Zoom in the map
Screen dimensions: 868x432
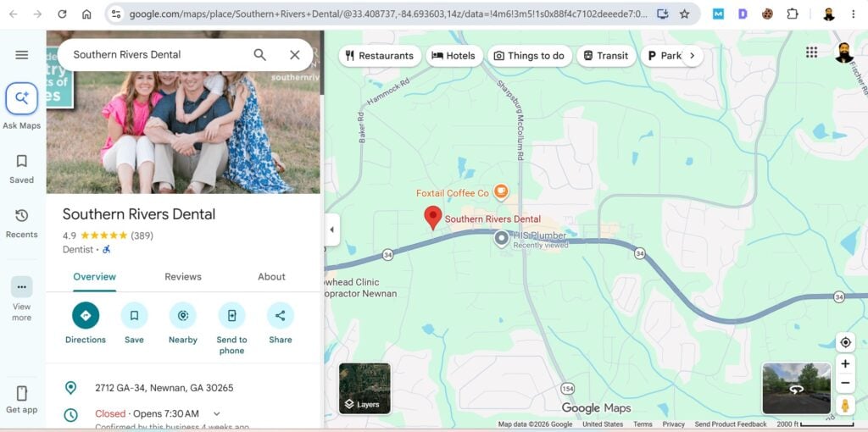pos(845,364)
